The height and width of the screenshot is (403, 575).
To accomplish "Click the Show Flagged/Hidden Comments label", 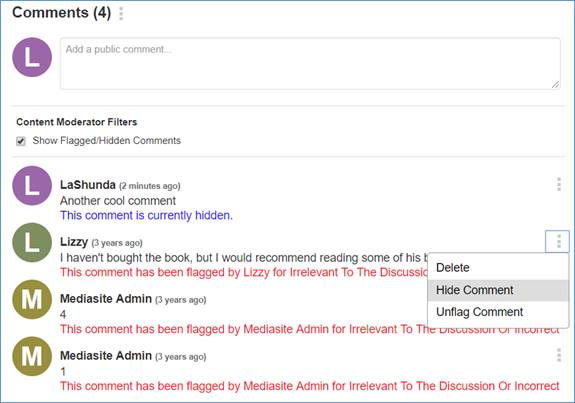I will click(107, 140).
